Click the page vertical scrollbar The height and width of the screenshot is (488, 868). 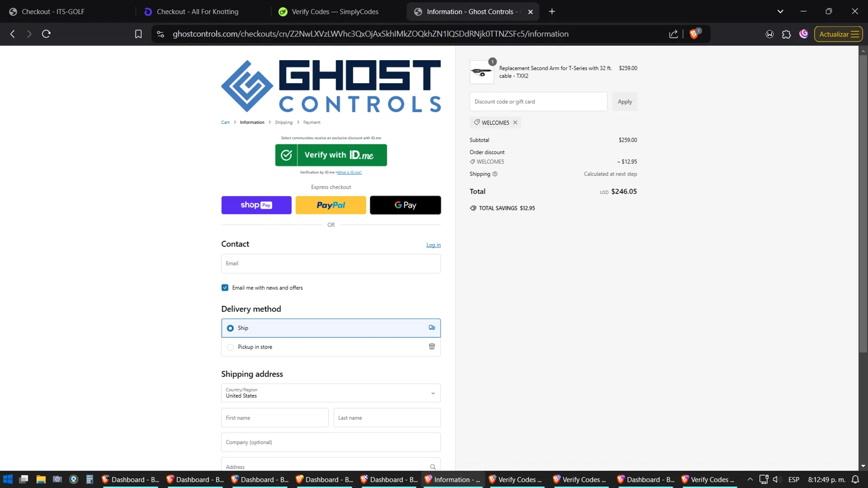863,204
